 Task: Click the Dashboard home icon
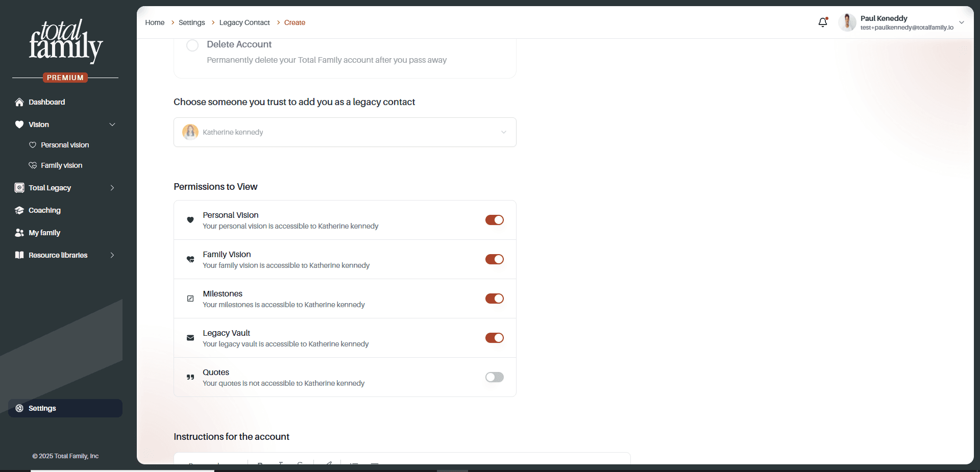point(19,102)
